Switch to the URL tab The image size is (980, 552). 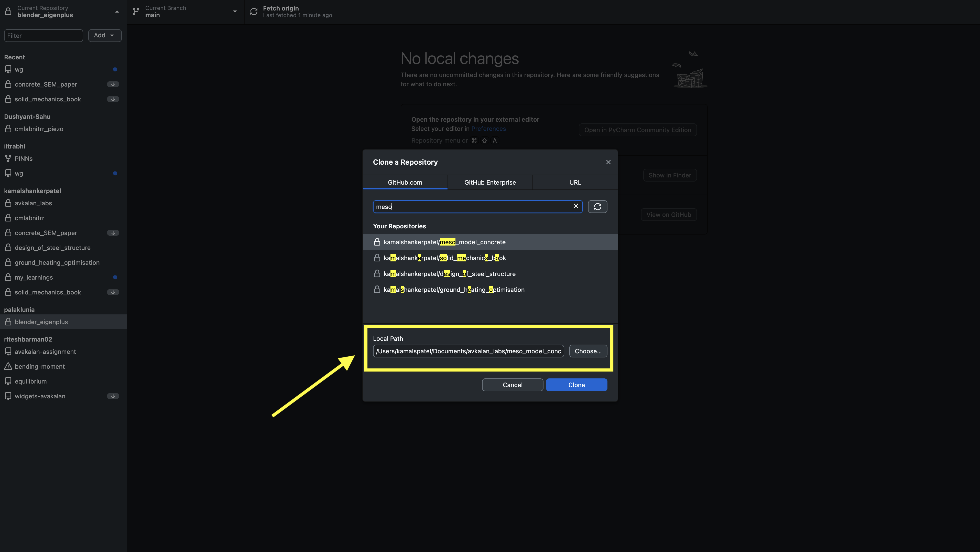pyautogui.click(x=575, y=182)
